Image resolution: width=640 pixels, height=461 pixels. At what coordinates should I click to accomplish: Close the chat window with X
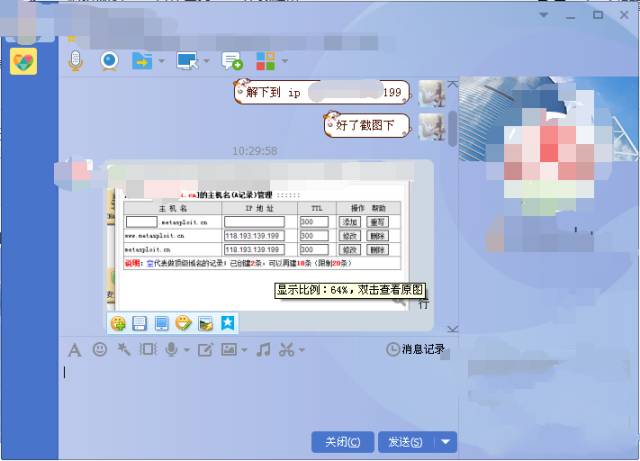(x=624, y=15)
